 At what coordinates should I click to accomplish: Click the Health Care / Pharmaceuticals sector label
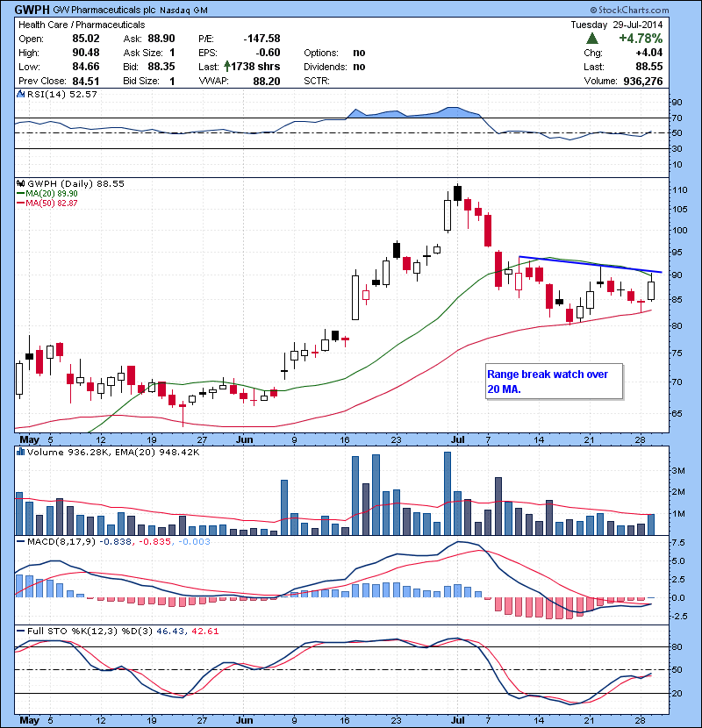point(82,25)
